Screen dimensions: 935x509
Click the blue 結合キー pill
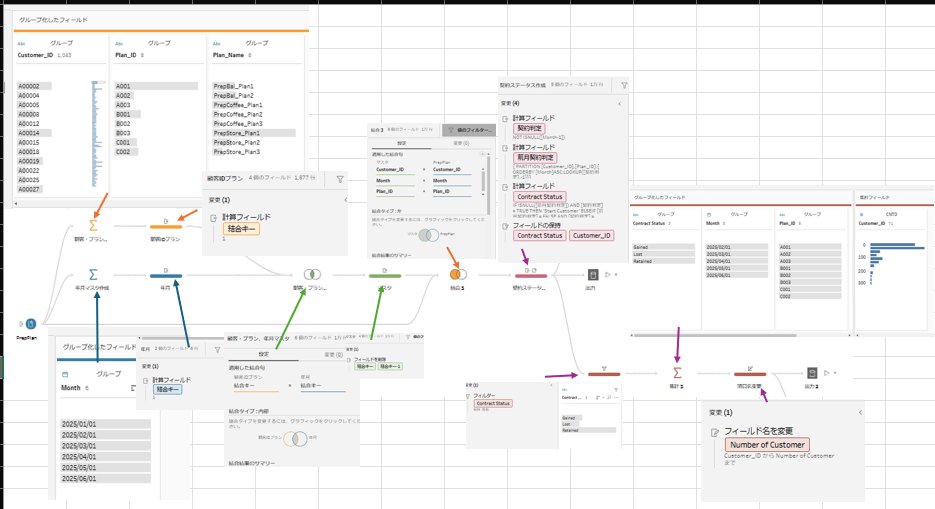click(168, 389)
